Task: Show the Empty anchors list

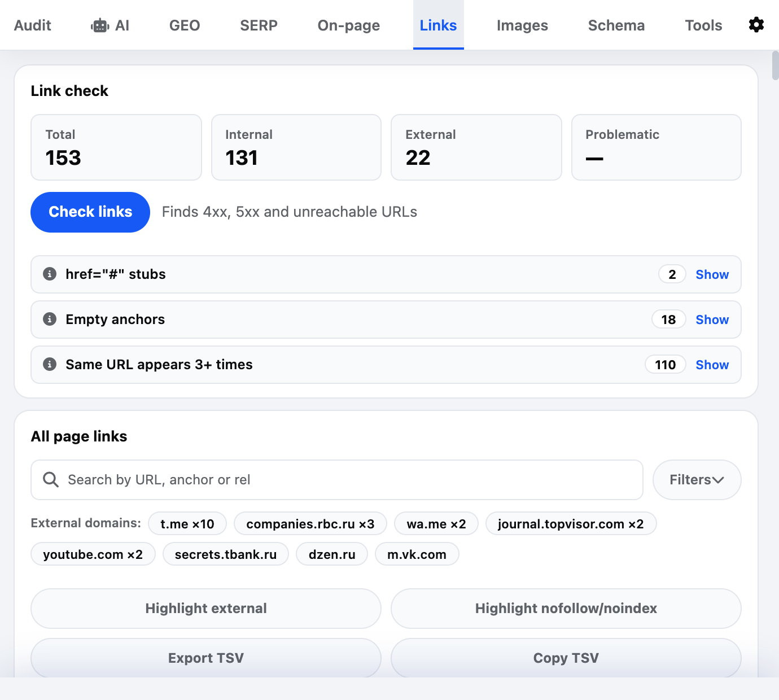Action: pyautogui.click(x=712, y=320)
